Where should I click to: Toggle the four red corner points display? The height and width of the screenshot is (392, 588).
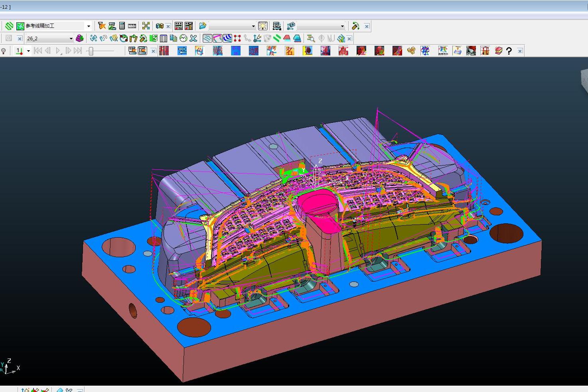(237, 38)
